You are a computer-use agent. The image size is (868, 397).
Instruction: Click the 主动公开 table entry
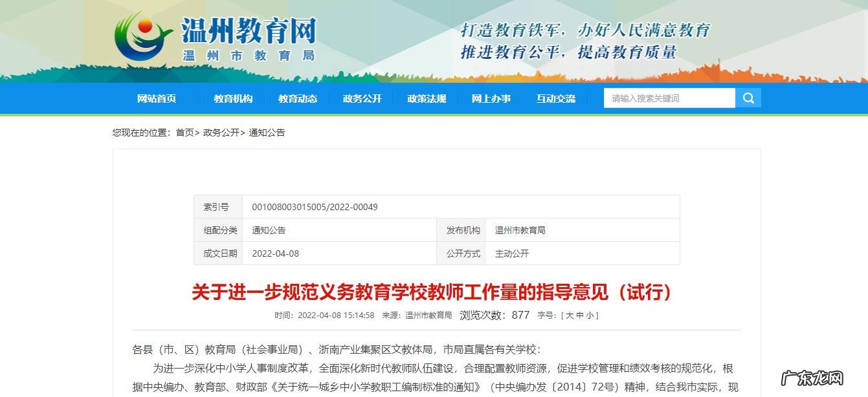[514, 253]
